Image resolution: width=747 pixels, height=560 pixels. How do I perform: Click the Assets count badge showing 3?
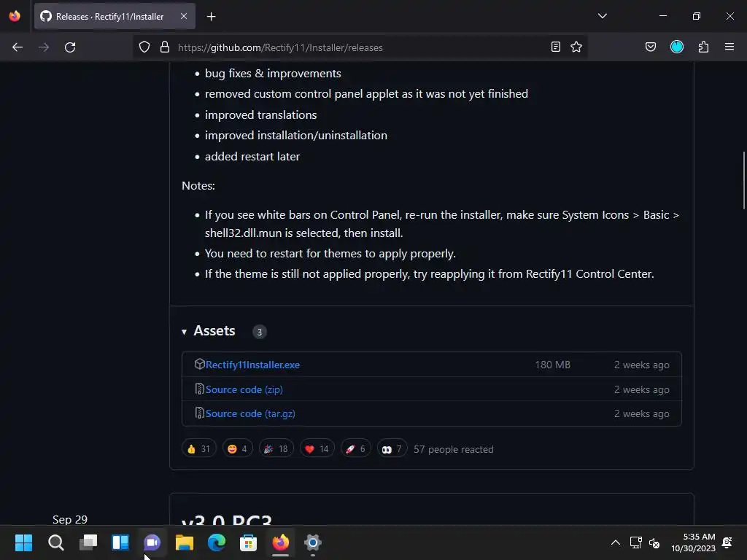tap(260, 332)
